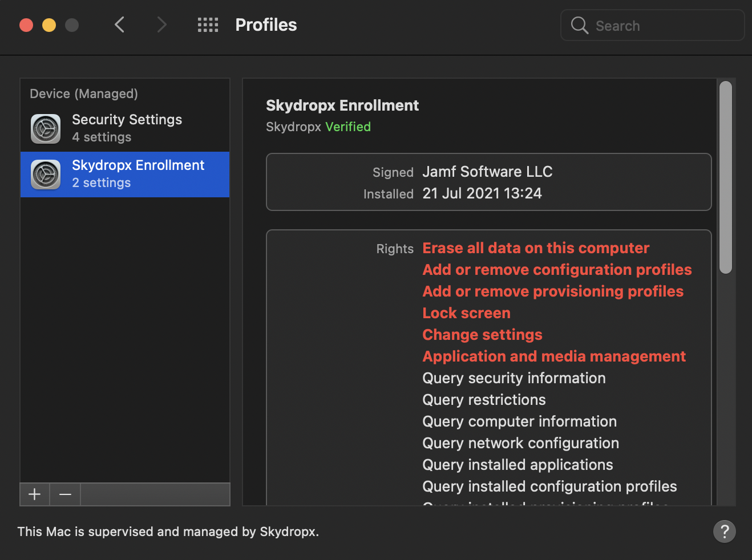
Task: Click Add or remove provisioning profiles
Action: click(x=553, y=291)
